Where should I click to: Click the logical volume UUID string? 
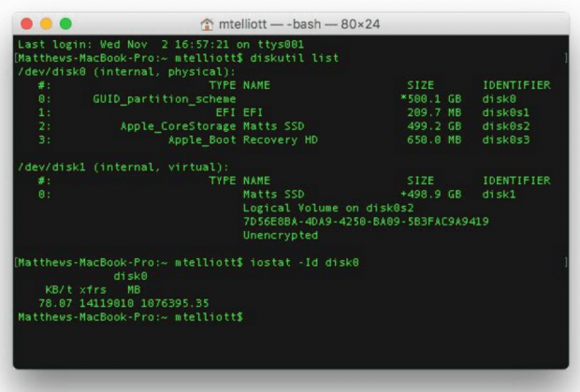365,222
